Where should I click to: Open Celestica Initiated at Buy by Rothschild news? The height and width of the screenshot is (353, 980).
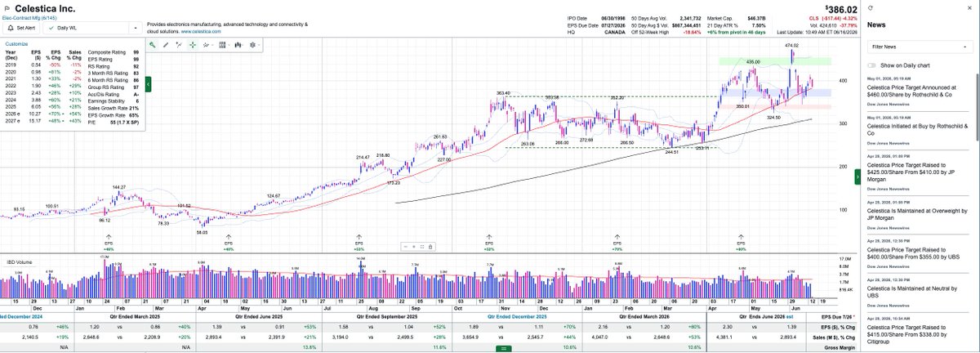[x=917, y=129]
